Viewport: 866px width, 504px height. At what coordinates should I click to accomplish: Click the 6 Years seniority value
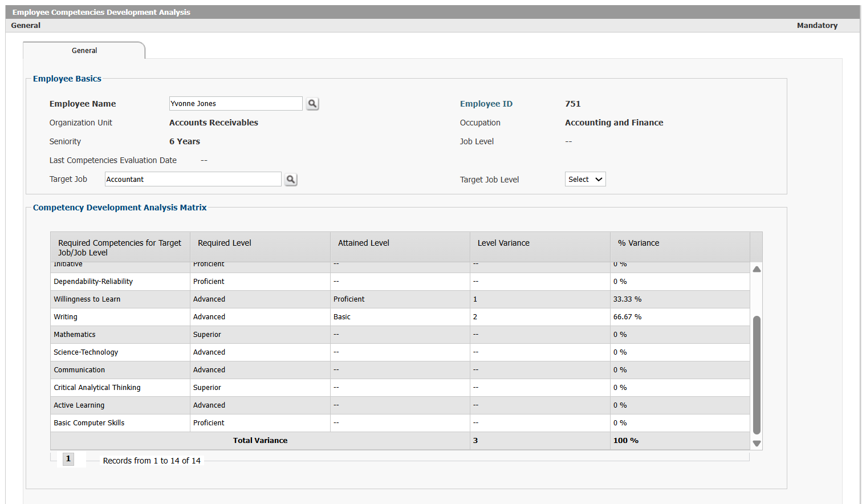[185, 141]
